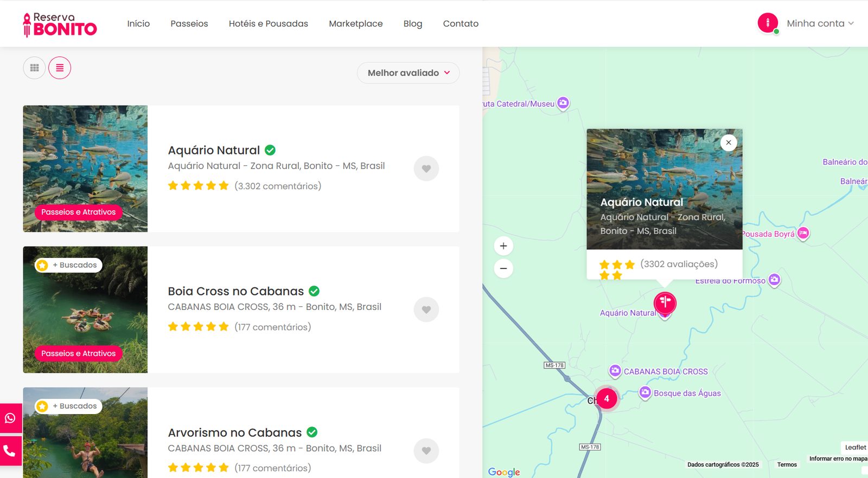
Task: Zoom in on the map
Action: click(503, 246)
